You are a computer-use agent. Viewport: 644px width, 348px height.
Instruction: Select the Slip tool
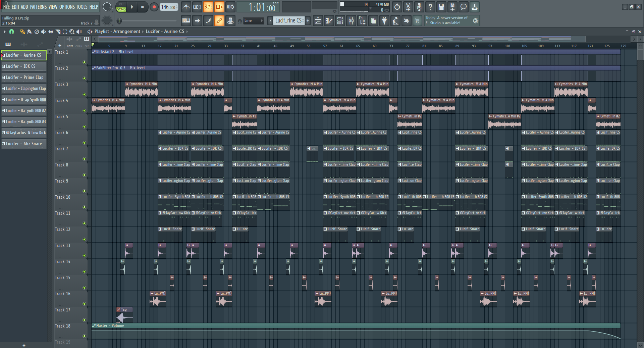[51, 32]
